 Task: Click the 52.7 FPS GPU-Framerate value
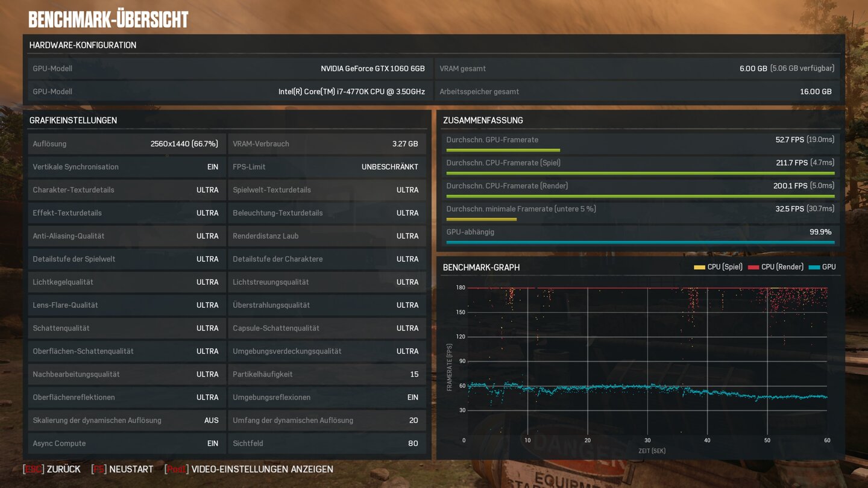click(x=790, y=140)
